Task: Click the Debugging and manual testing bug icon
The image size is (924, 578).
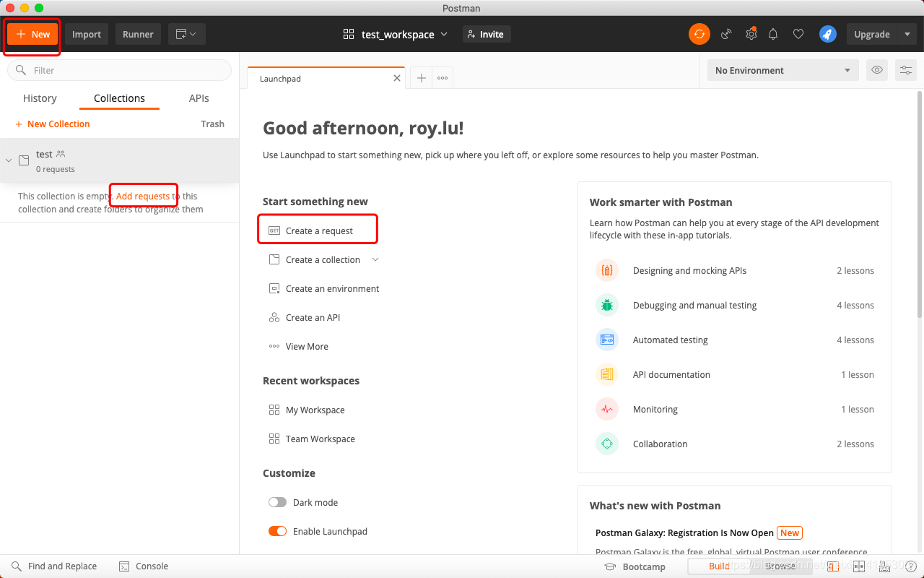Action: click(607, 305)
